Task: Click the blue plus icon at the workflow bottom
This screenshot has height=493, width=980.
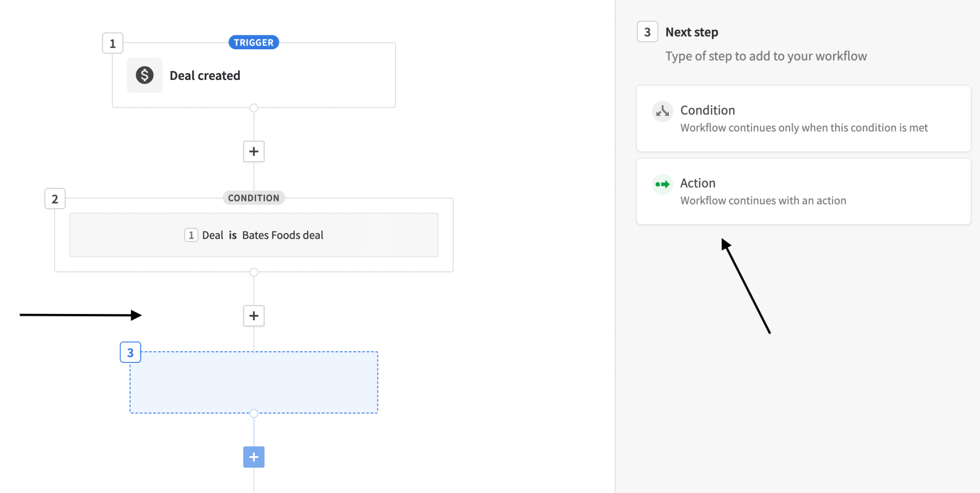Action: [x=254, y=457]
